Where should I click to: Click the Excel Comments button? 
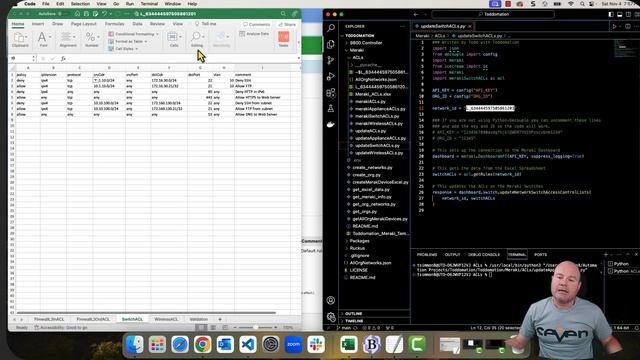(x=257, y=24)
